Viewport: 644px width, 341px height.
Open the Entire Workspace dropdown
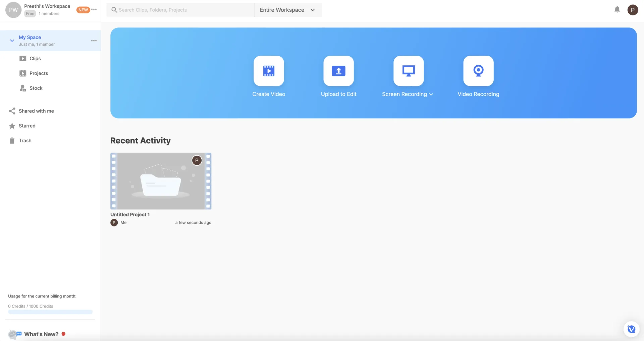click(288, 10)
